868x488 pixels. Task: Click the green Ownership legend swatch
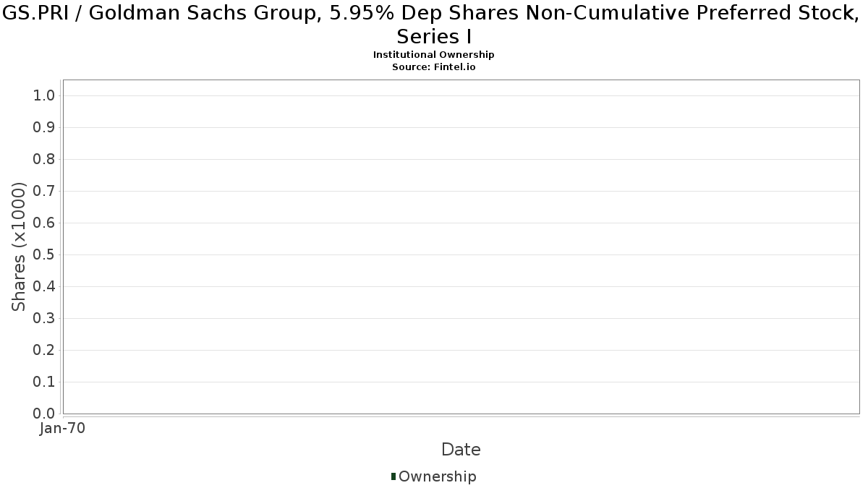[x=393, y=476]
